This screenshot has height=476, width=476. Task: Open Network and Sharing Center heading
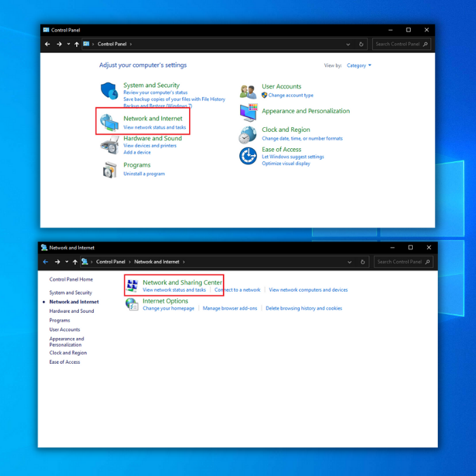[x=182, y=282]
